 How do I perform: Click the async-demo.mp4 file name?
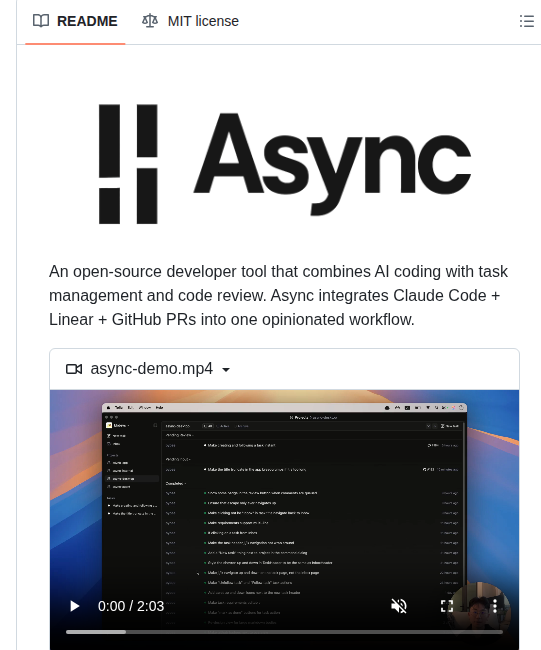(x=152, y=369)
